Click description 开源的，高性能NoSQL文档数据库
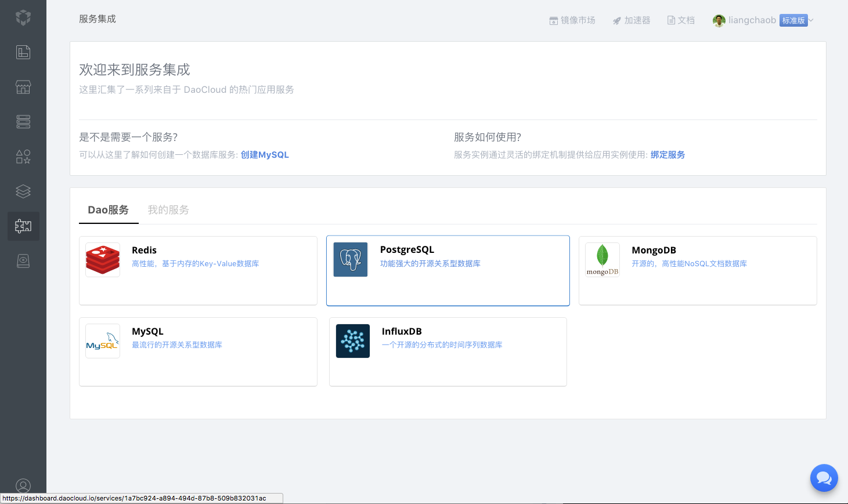848x504 pixels. [689, 263]
